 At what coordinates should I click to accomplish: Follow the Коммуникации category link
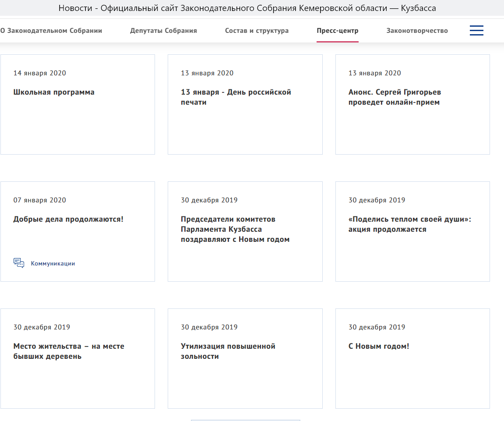(53, 263)
